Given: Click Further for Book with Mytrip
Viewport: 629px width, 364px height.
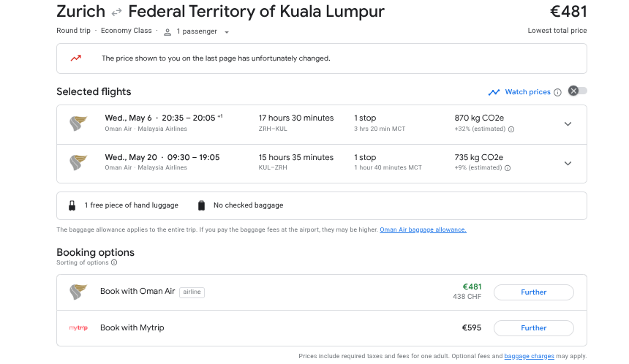Looking at the screenshot, I should click(533, 328).
